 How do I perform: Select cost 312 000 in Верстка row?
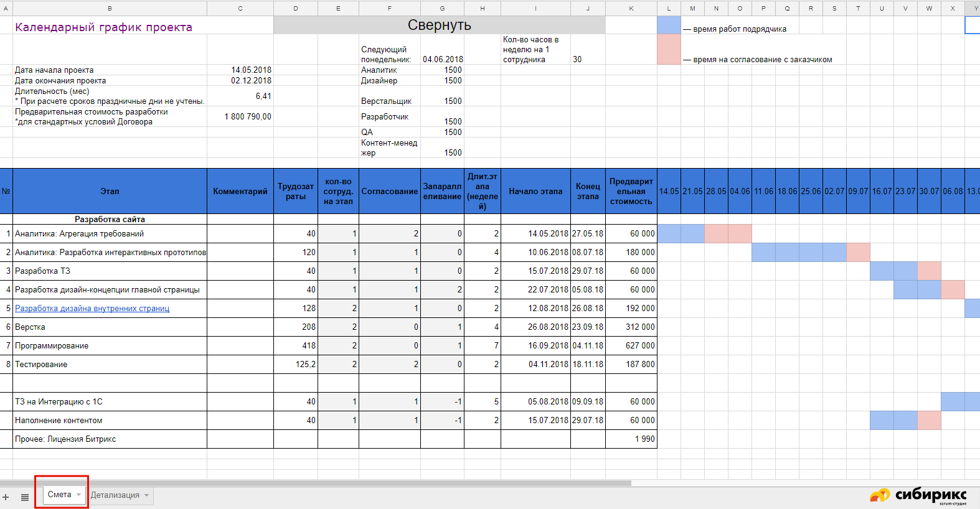(631, 327)
